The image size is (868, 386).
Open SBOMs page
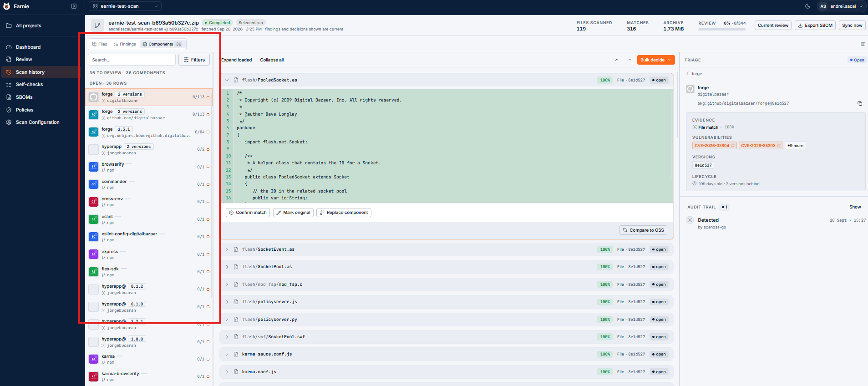point(24,97)
